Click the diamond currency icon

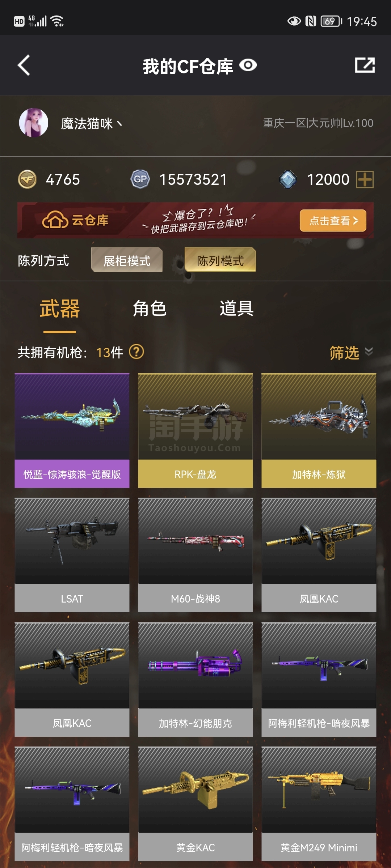click(288, 179)
